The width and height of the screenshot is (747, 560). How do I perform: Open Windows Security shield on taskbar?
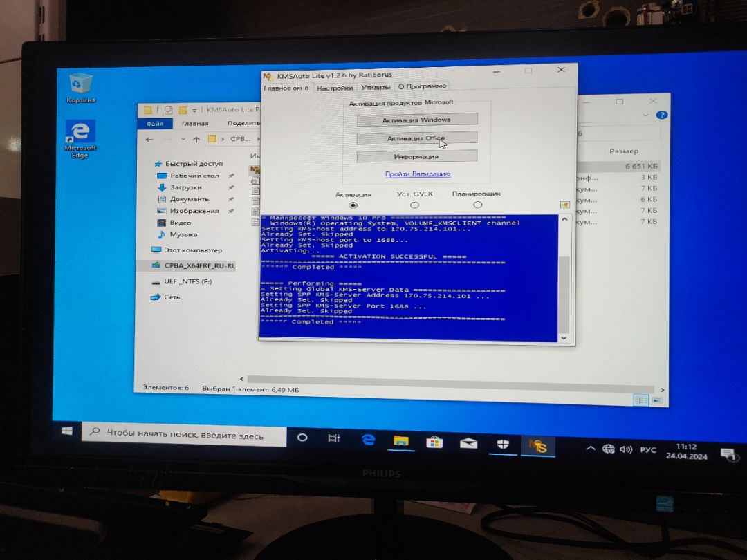(x=503, y=445)
